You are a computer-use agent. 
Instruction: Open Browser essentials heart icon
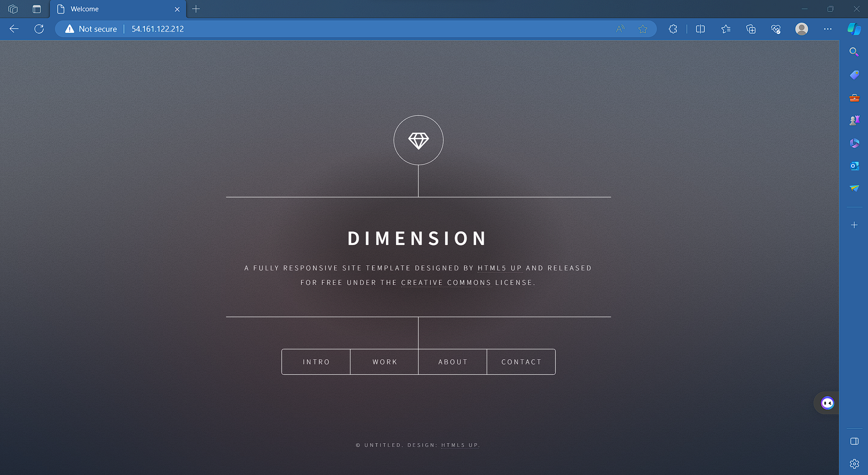[x=776, y=29]
